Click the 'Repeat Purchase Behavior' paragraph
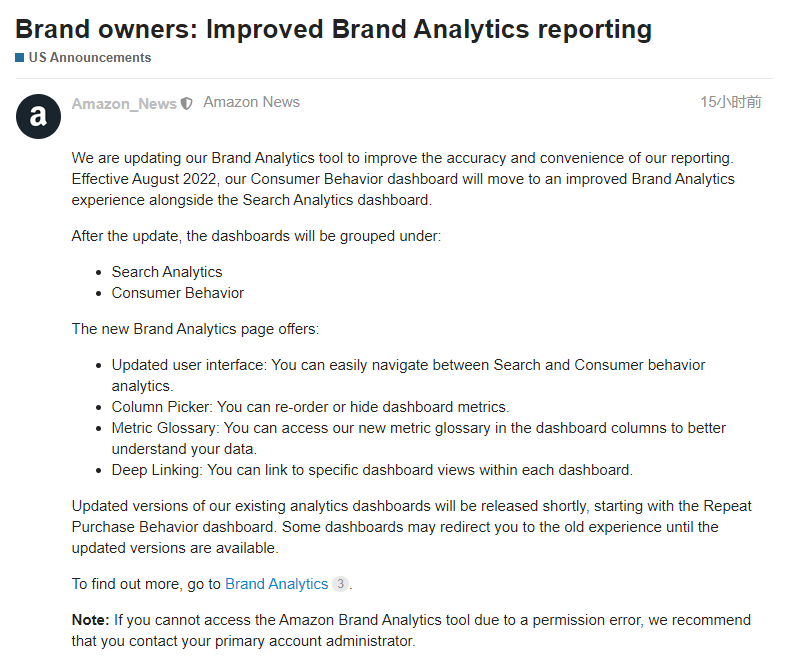The height and width of the screenshot is (659, 791). [x=412, y=527]
